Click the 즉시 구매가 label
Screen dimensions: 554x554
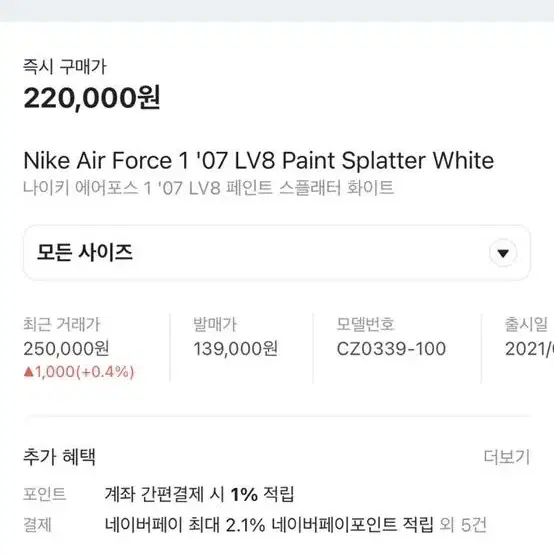[x=65, y=66]
